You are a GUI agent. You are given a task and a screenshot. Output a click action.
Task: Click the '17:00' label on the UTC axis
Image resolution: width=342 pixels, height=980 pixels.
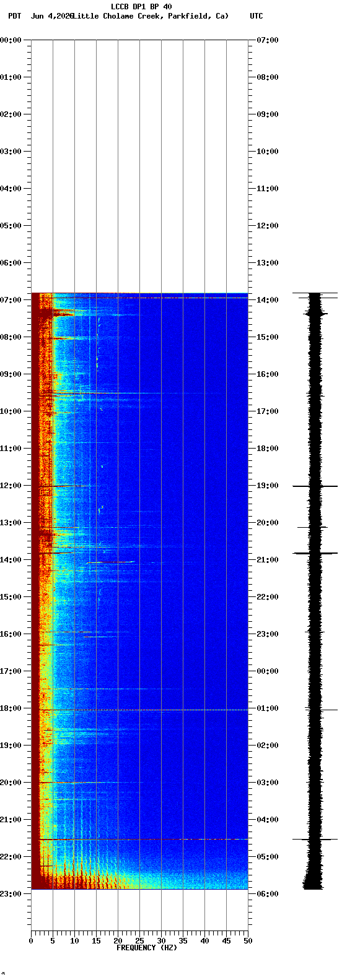[268, 411]
